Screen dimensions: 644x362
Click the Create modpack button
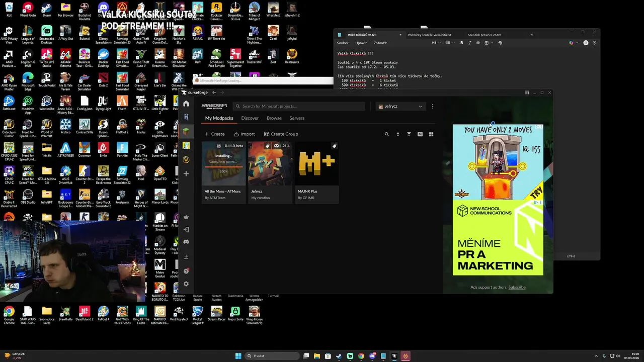tap(215, 134)
